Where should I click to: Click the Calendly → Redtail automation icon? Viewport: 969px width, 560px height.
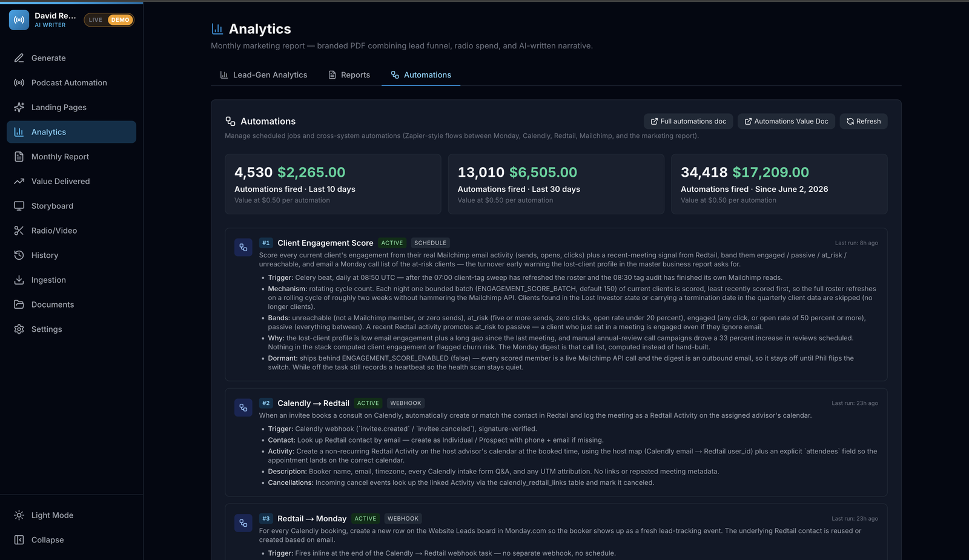243,407
